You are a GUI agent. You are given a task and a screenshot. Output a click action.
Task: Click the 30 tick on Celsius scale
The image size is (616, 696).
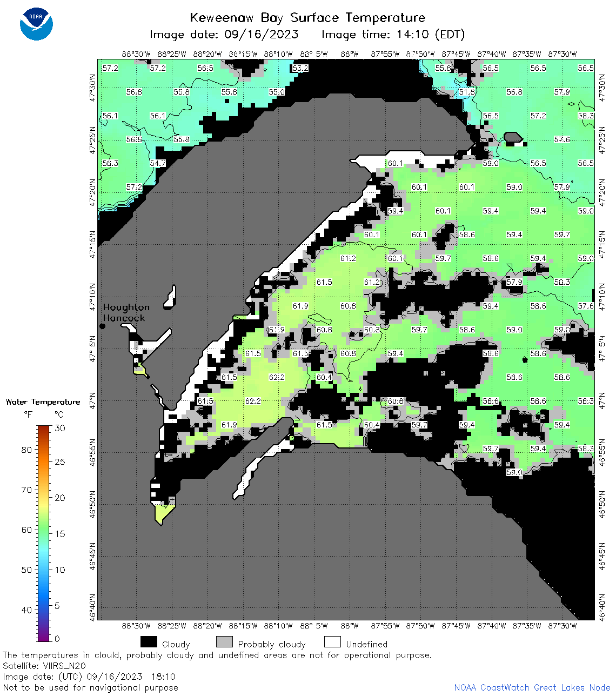[x=60, y=428]
